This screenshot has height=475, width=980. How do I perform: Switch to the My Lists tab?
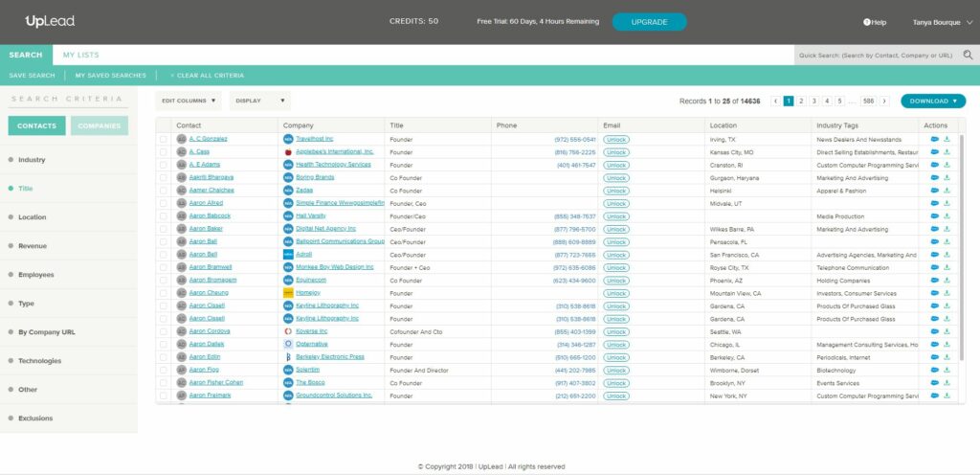coord(80,56)
